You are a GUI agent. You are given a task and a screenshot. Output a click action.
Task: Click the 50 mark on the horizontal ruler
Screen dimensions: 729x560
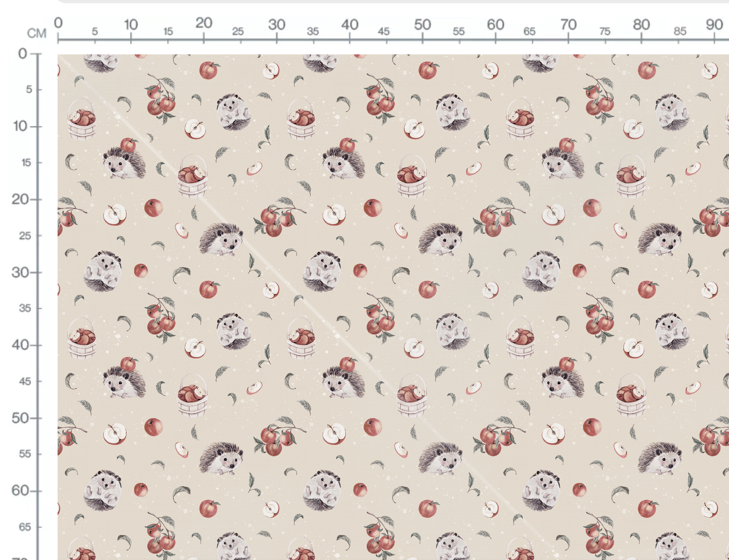coord(423,24)
